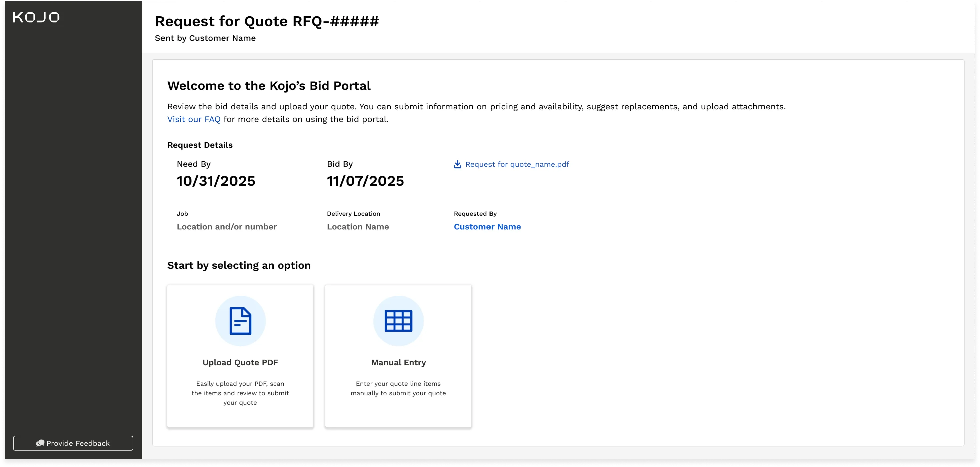Click the 'Enter your quote line items' description
This screenshot has height=467, width=980.
point(398,388)
